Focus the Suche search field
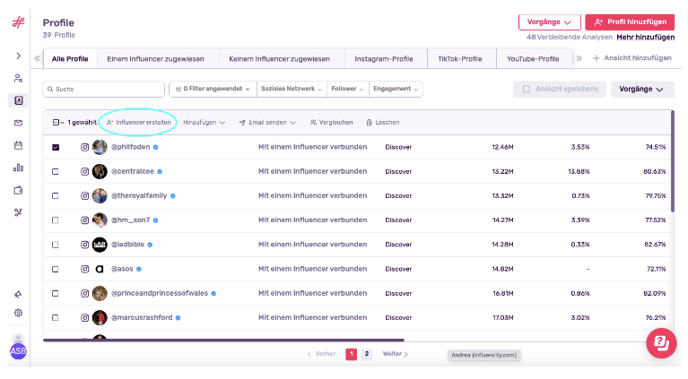Image resolution: width=688 pixels, height=379 pixels. (104, 89)
